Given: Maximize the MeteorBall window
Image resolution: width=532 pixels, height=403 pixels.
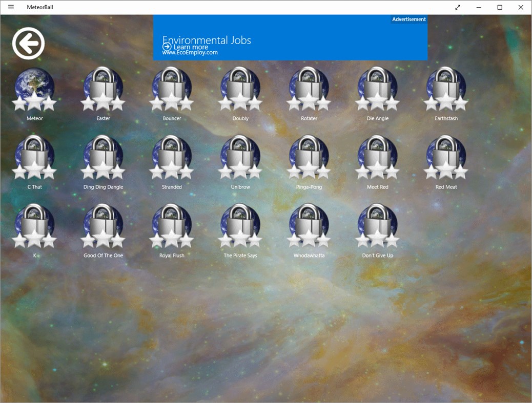Looking at the screenshot, I should 500,7.
